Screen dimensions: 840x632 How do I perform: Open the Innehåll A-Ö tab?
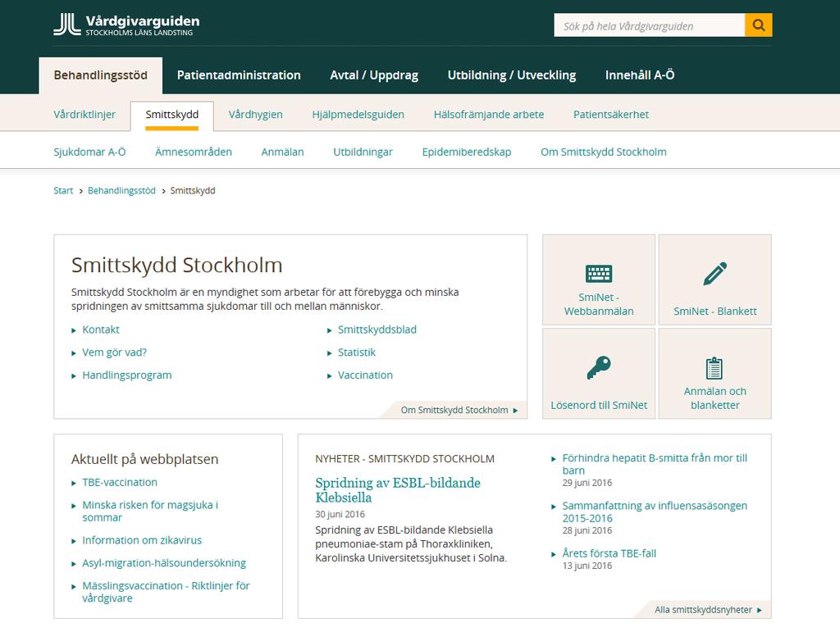(640, 75)
